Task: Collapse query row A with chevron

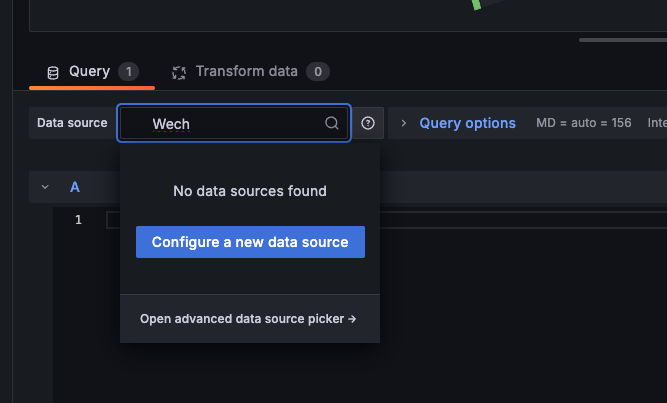Action: pos(45,187)
